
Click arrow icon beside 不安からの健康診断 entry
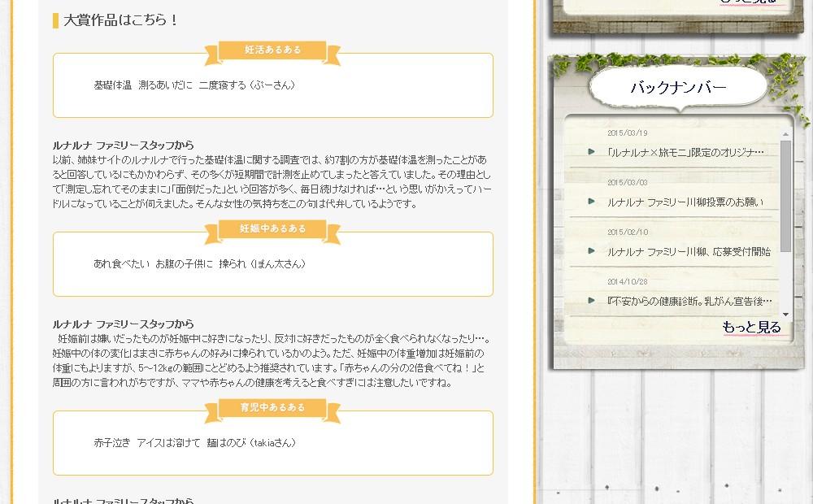click(592, 301)
